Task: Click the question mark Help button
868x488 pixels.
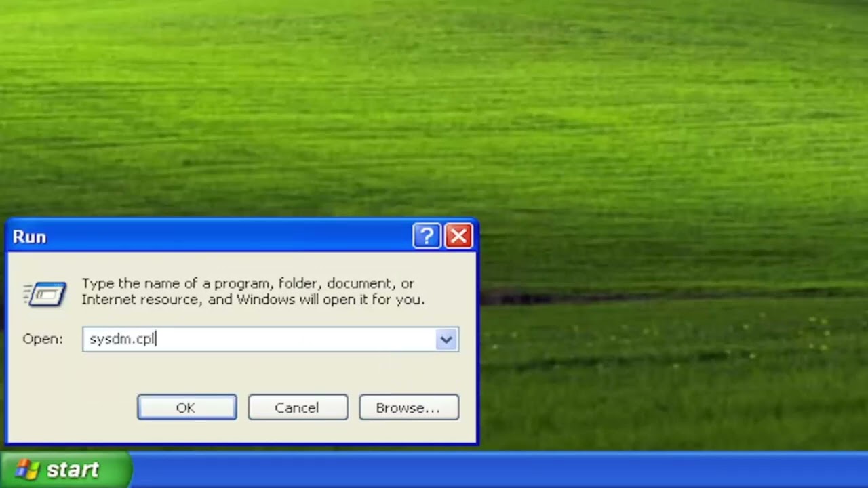Action: coord(427,236)
